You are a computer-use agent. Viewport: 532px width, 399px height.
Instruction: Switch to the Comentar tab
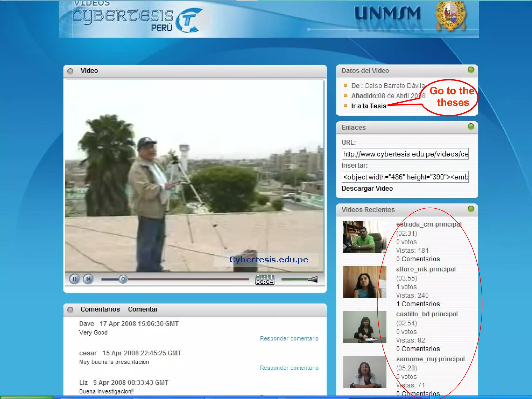tap(143, 309)
